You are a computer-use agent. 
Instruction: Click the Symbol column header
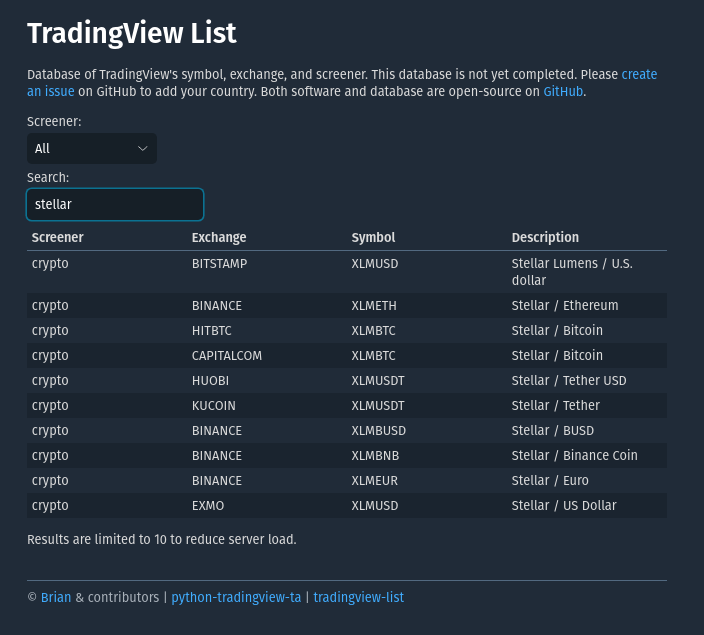click(373, 237)
